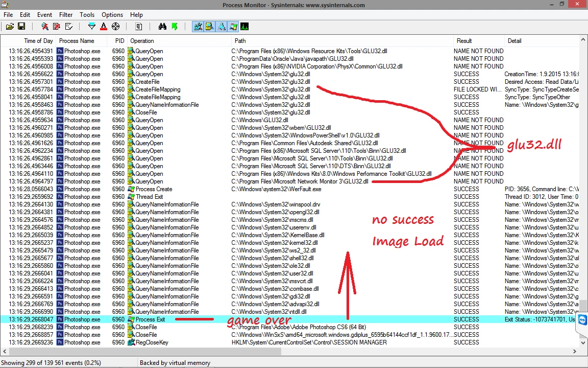The image size is (588, 368).
Task: Click the Clear display eraser icon
Action: (68, 26)
